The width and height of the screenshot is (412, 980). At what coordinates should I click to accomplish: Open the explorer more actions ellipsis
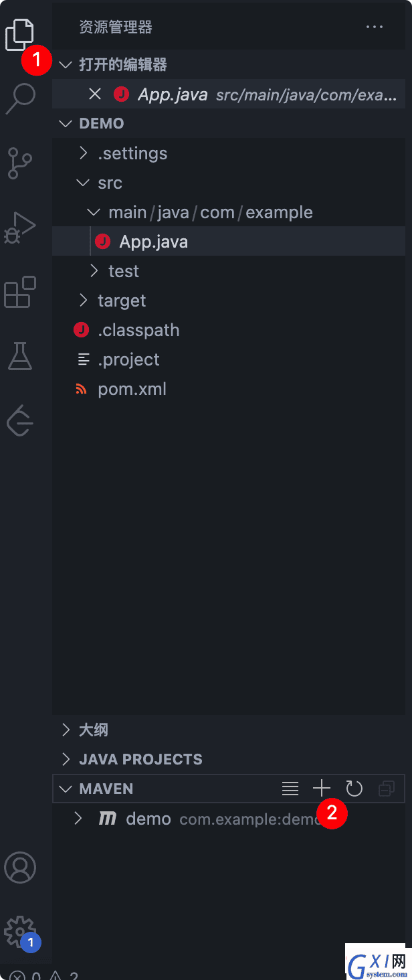click(375, 27)
